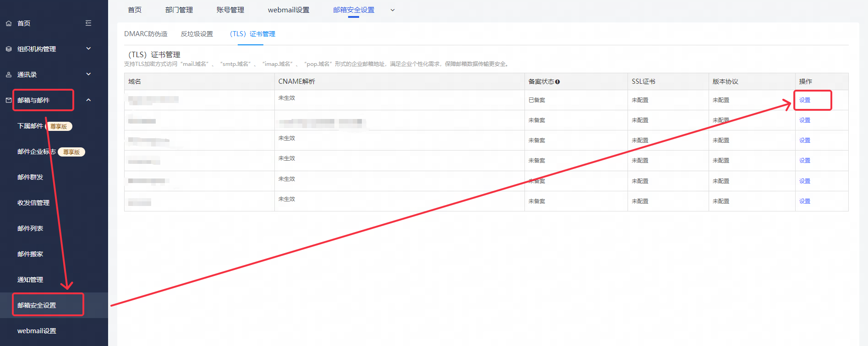Screen dimensions: 868x346
Task: Click 设置 link in the 已备案 row
Action: click(805, 100)
